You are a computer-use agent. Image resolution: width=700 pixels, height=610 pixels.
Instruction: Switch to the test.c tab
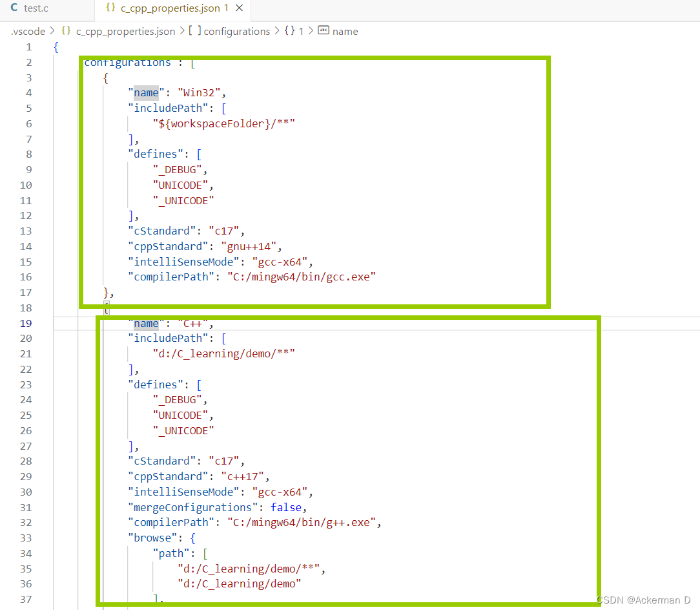coord(37,8)
